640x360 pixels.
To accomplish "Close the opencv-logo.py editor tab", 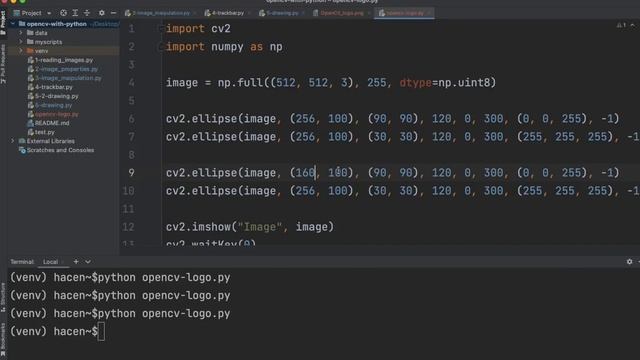I will click(x=429, y=13).
